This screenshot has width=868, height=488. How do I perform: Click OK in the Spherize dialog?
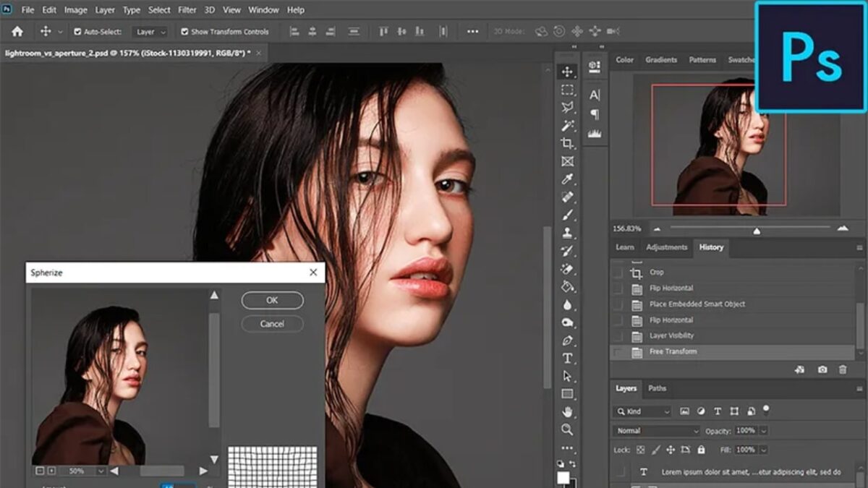(x=272, y=300)
